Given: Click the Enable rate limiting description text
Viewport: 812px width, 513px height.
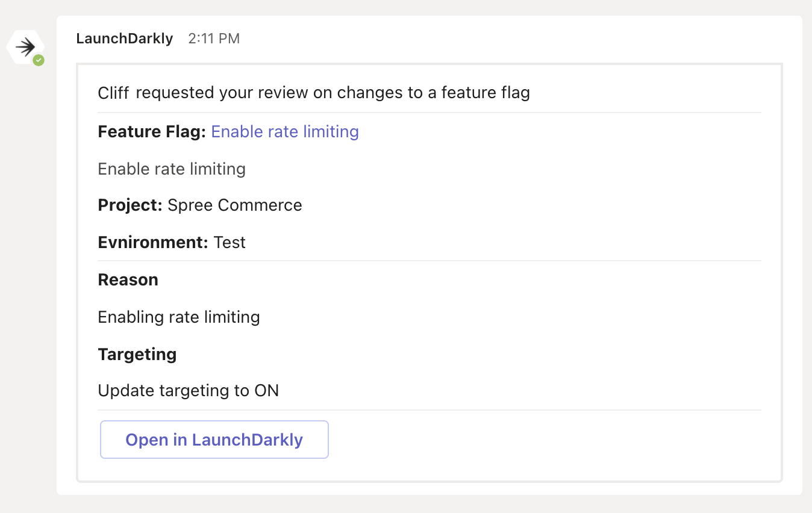Looking at the screenshot, I should point(171,169).
